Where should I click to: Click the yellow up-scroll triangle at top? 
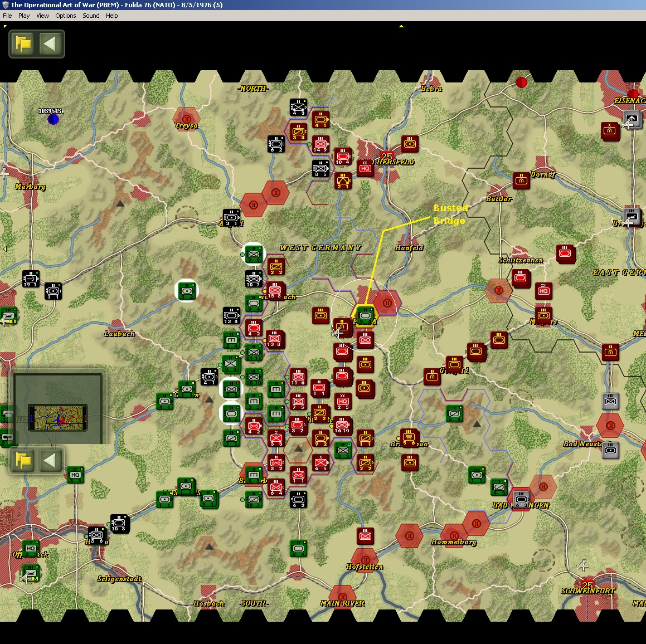pos(401,26)
